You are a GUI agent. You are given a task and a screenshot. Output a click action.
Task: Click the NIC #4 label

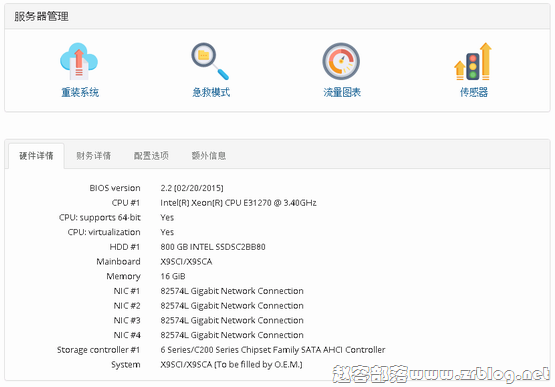(127, 335)
